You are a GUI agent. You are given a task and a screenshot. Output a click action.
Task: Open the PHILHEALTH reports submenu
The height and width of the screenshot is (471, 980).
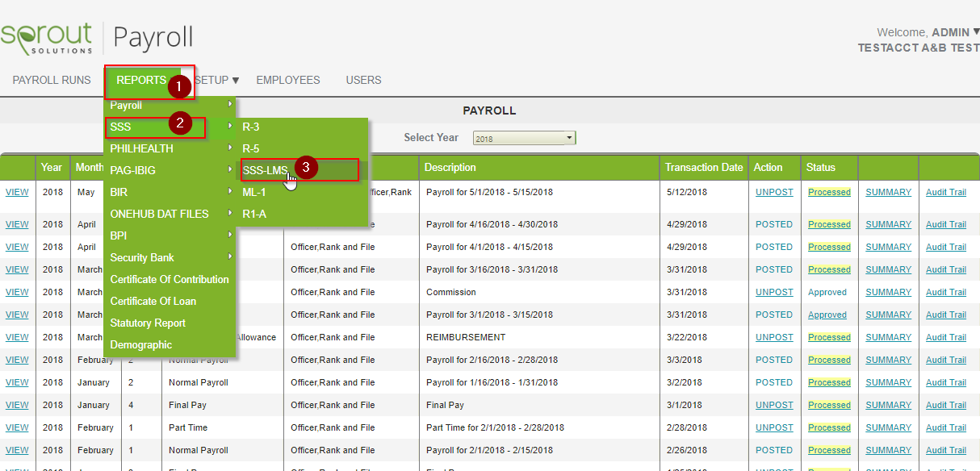(x=170, y=148)
